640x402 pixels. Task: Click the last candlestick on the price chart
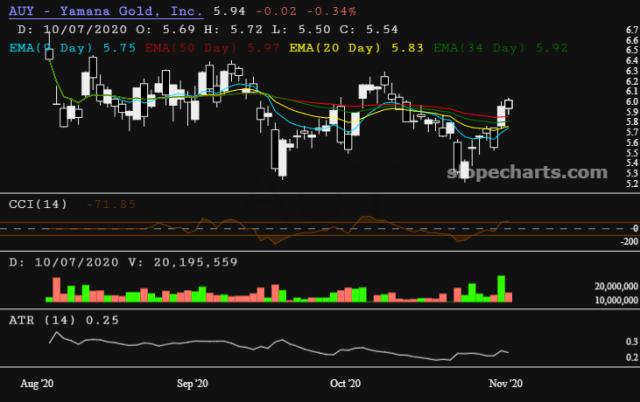point(509,105)
